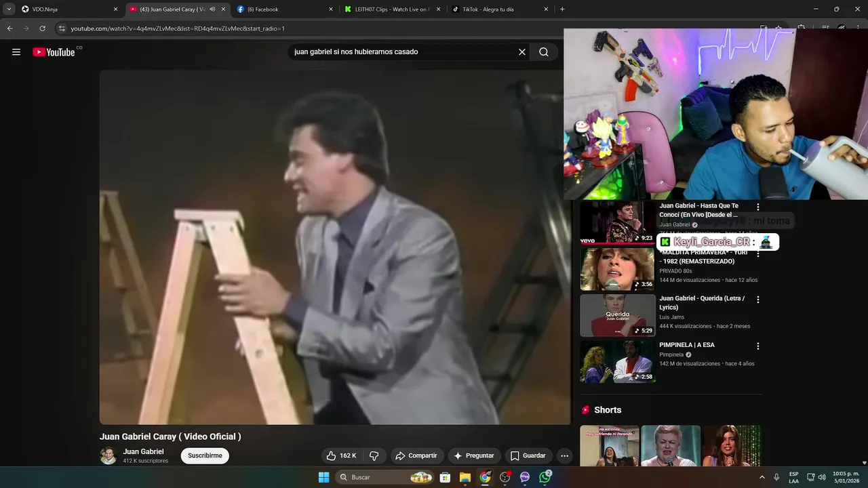
Task: Open OBS Studio taskbar icon
Action: [x=505, y=477]
